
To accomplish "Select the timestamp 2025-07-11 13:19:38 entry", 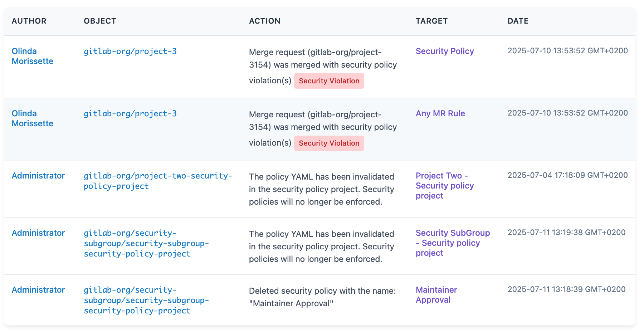I will 567,232.
